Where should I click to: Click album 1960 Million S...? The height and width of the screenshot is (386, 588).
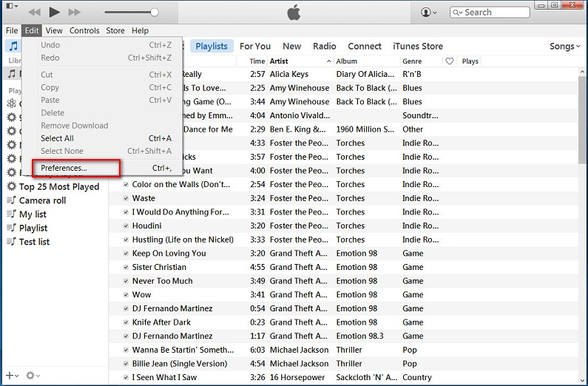(365, 129)
